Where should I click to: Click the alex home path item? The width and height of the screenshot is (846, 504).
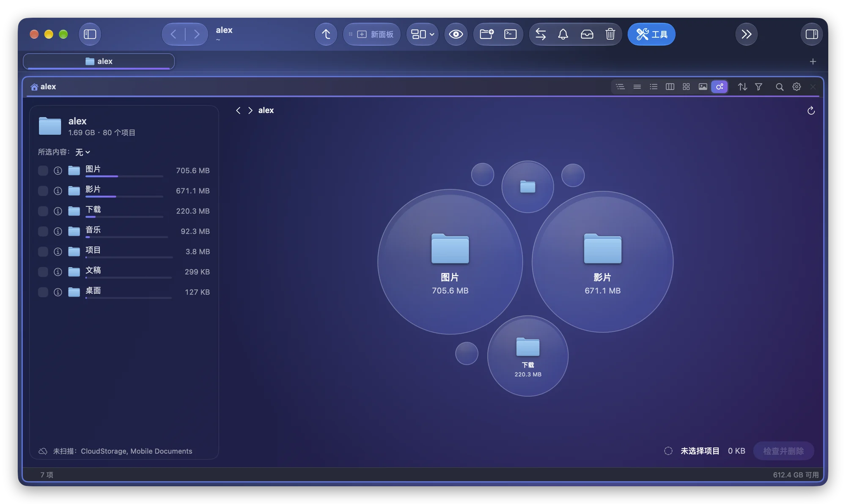[43, 87]
